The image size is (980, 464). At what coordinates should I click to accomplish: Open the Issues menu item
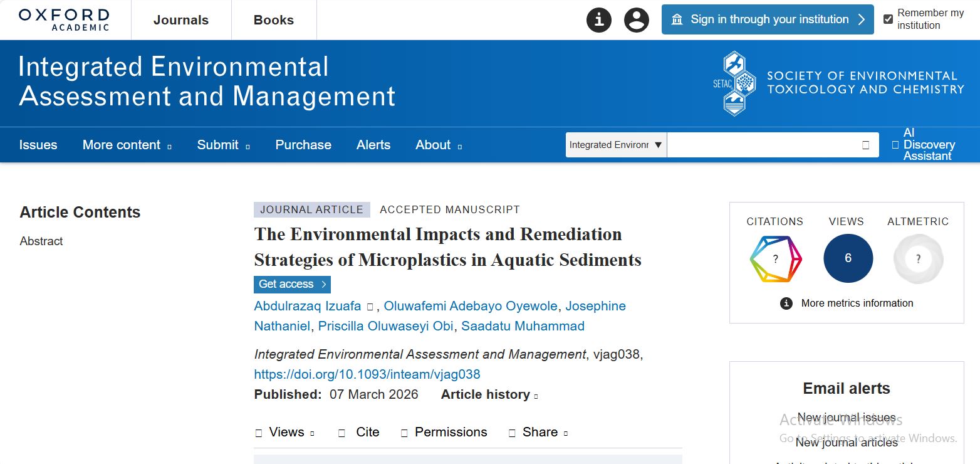pos(38,145)
